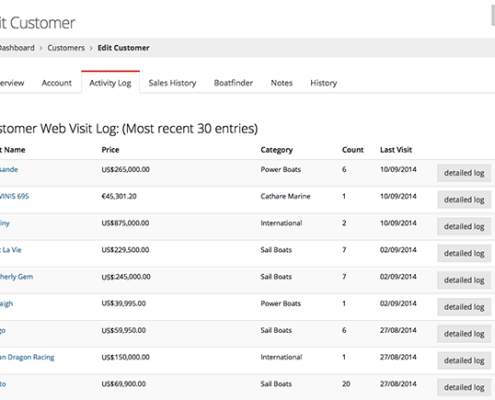
Task: Click the Edit Customer breadcrumb
Action: tap(123, 48)
